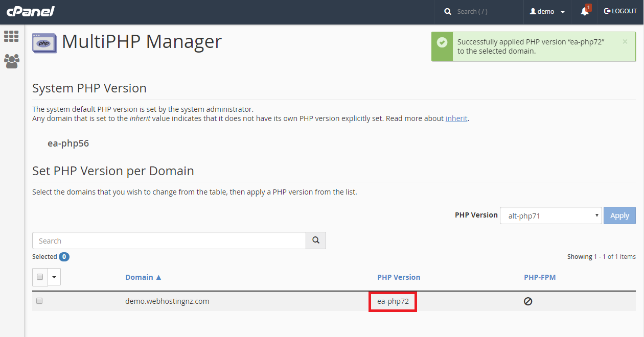Expand the select-all options arrow

(x=54, y=277)
